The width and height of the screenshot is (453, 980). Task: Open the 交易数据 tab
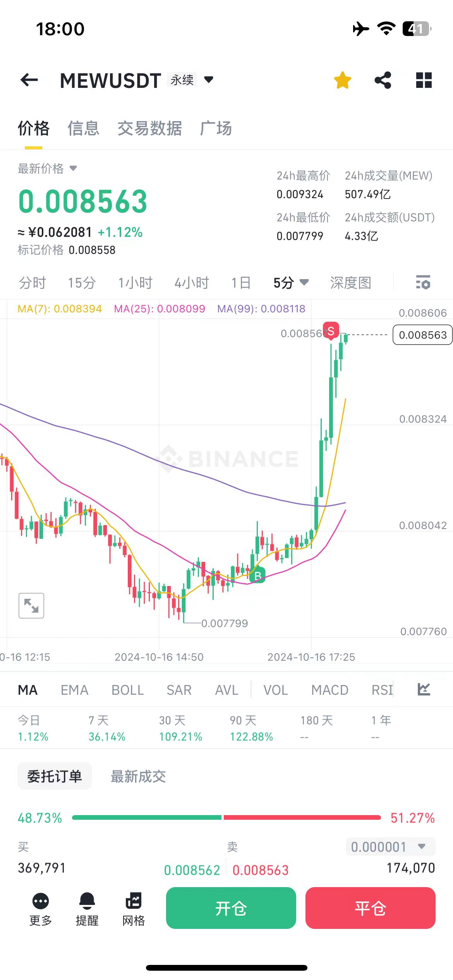[x=150, y=128]
